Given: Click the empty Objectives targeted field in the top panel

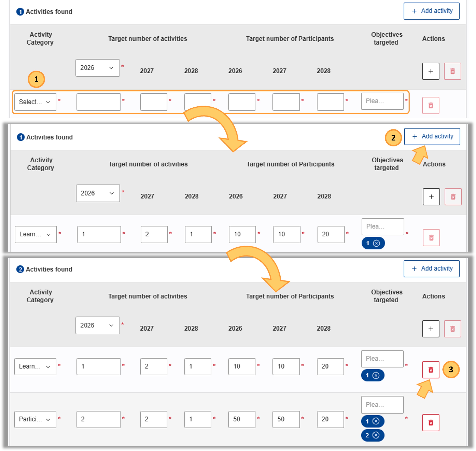Looking at the screenshot, I should [382, 101].
